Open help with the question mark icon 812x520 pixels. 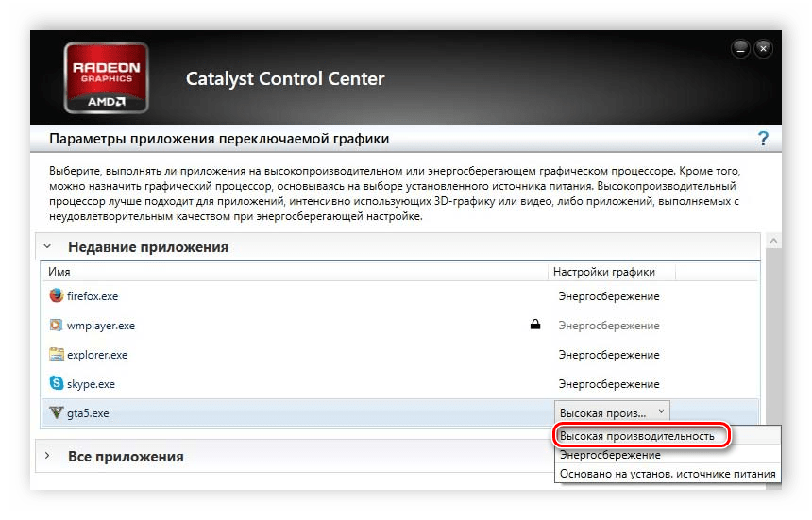[763, 139]
